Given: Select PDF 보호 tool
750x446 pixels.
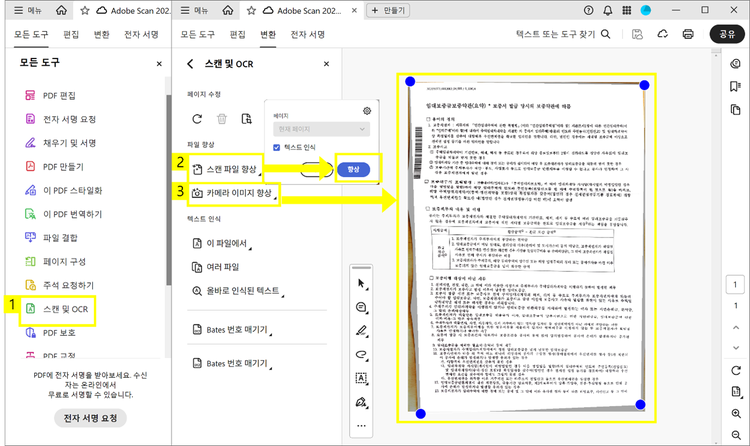Looking at the screenshot, I should pyautogui.click(x=50, y=333).
